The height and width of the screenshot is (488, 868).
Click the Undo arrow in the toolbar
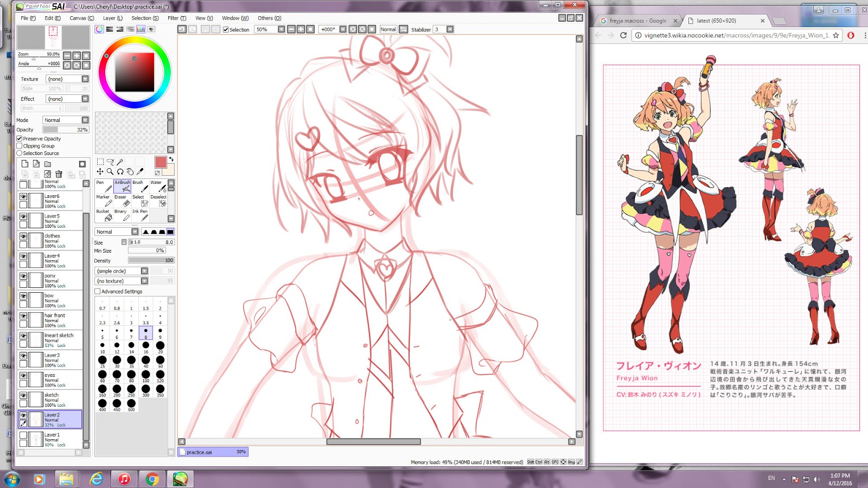182,29
